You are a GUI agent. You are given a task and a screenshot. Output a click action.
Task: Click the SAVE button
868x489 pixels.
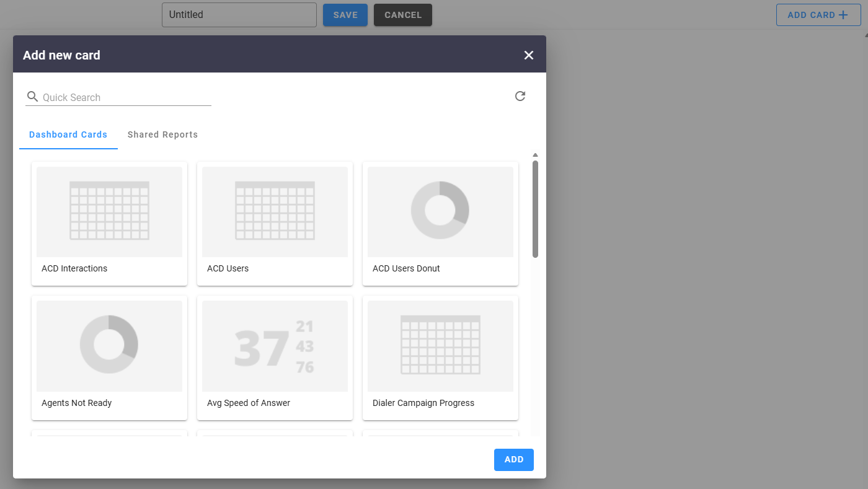pyautogui.click(x=345, y=15)
